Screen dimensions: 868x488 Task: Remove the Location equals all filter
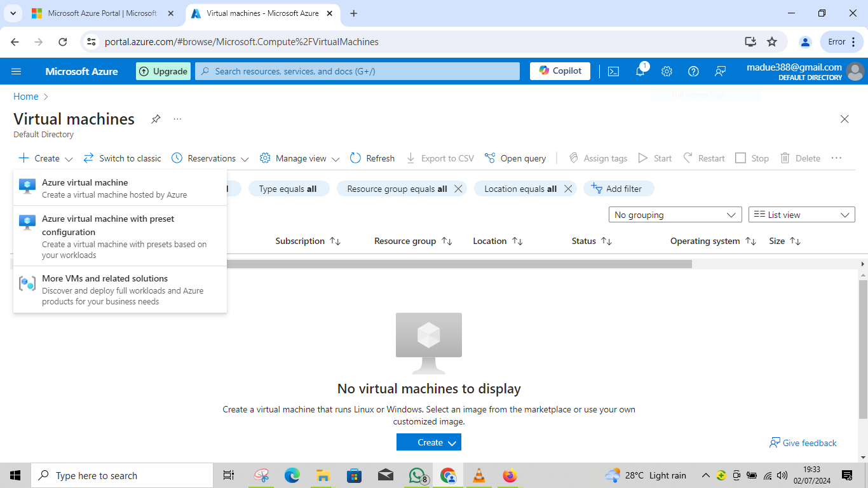pyautogui.click(x=568, y=189)
